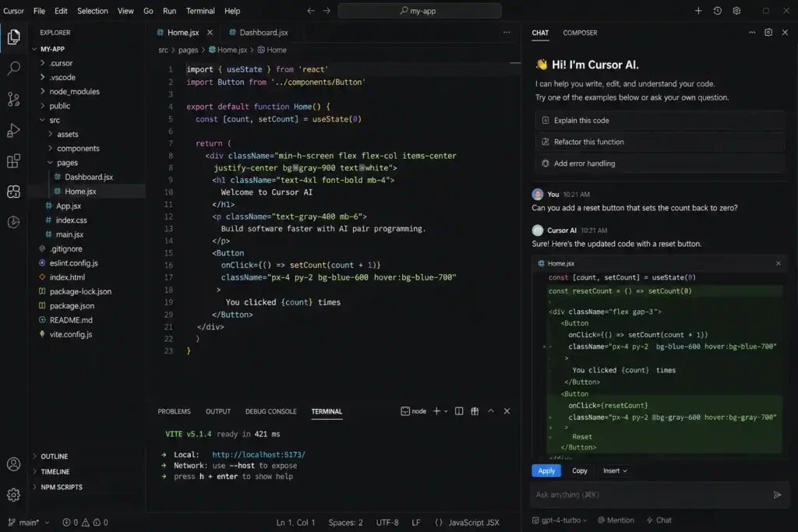Open the Terminal menu

pyautogui.click(x=200, y=11)
